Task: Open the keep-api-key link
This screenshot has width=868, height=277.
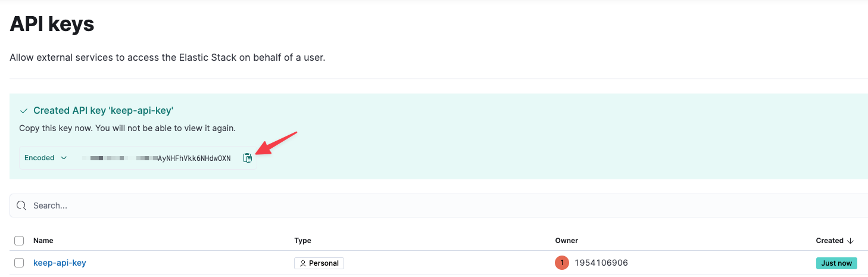Action: [x=60, y=263]
